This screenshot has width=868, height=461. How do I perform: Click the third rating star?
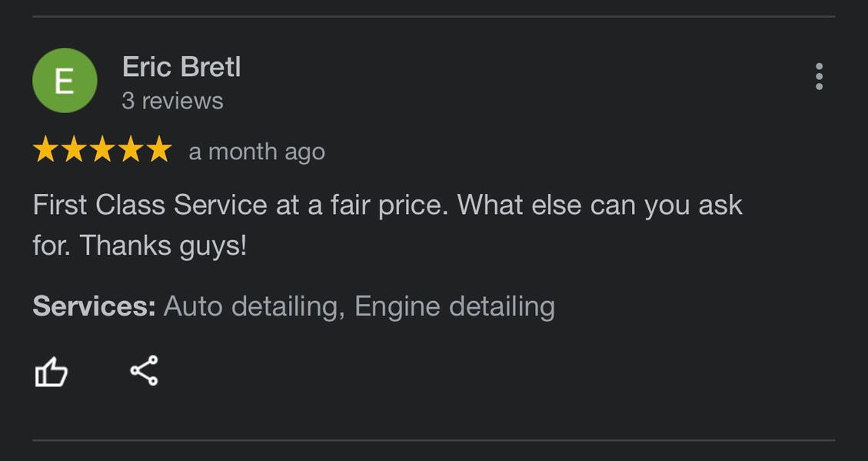pyautogui.click(x=102, y=150)
